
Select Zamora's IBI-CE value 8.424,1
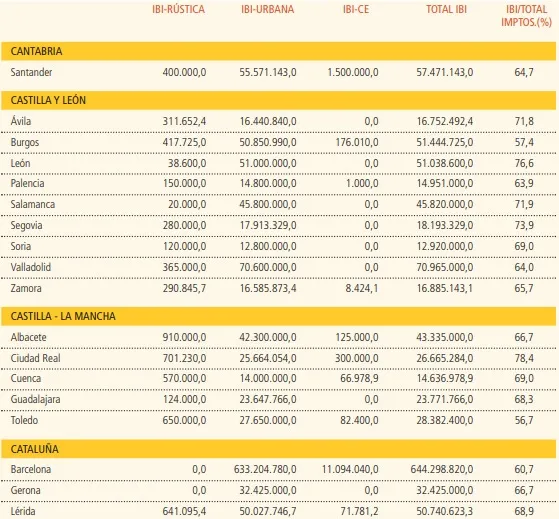361,288
